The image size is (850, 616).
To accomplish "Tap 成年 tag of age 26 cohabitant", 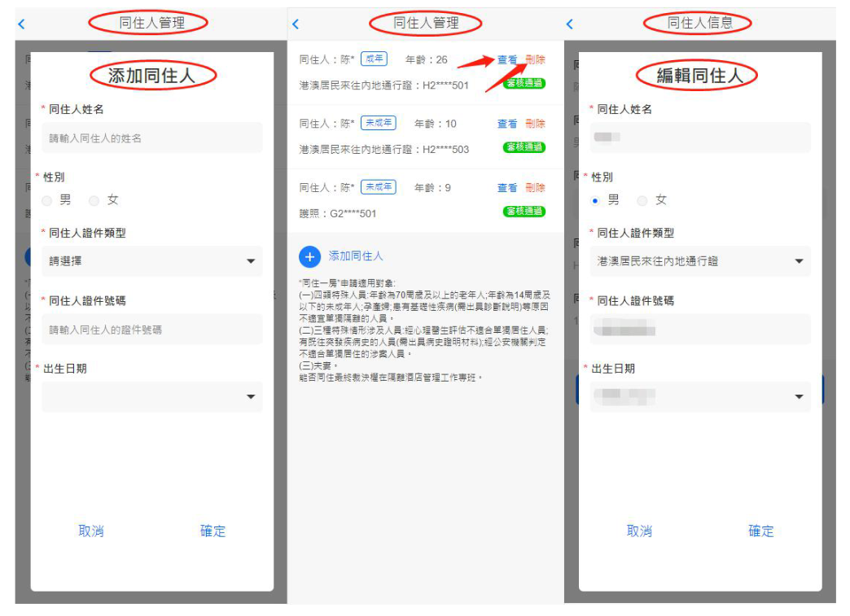I will tap(374, 59).
